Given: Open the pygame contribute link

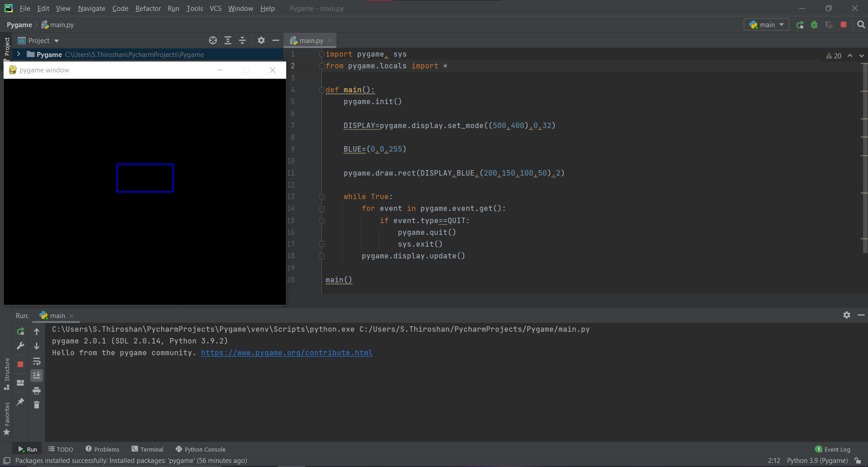Looking at the screenshot, I should click(287, 353).
